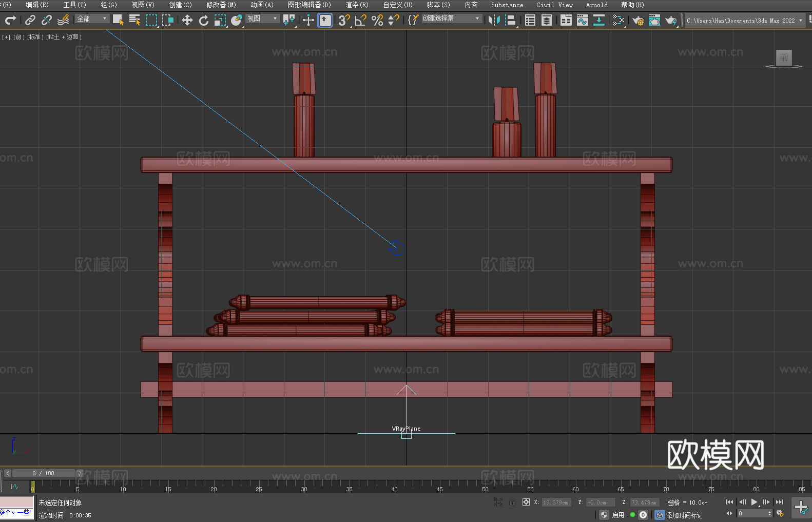Activate the Select Object tool
Image resolution: width=812 pixels, height=522 pixels.
pos(118,20)
